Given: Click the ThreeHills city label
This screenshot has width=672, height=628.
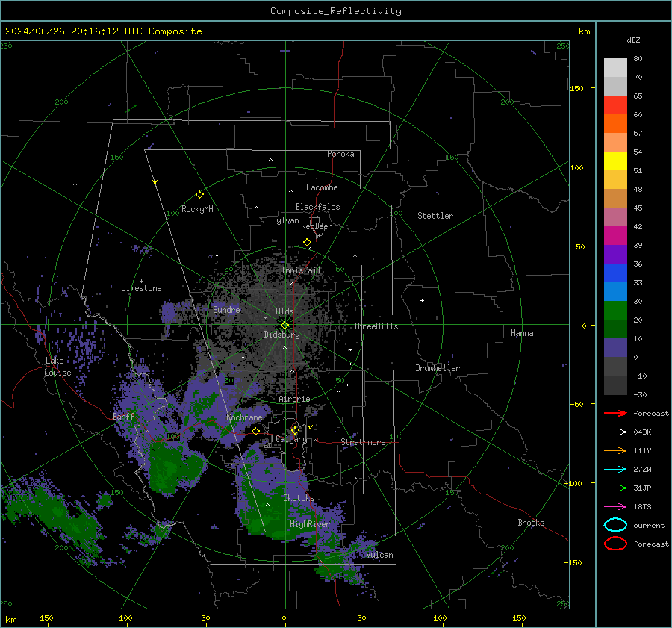Looking at the screenshot, I should click(x=376, y=326).
